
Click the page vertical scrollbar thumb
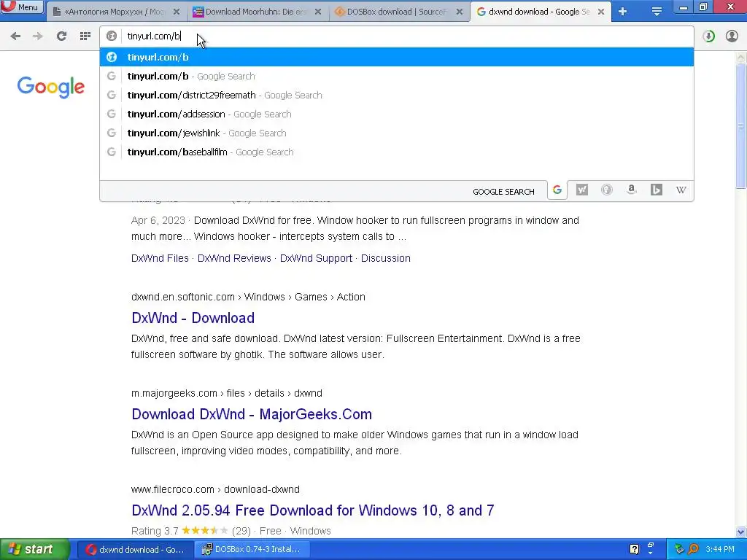tap(740, 126)
